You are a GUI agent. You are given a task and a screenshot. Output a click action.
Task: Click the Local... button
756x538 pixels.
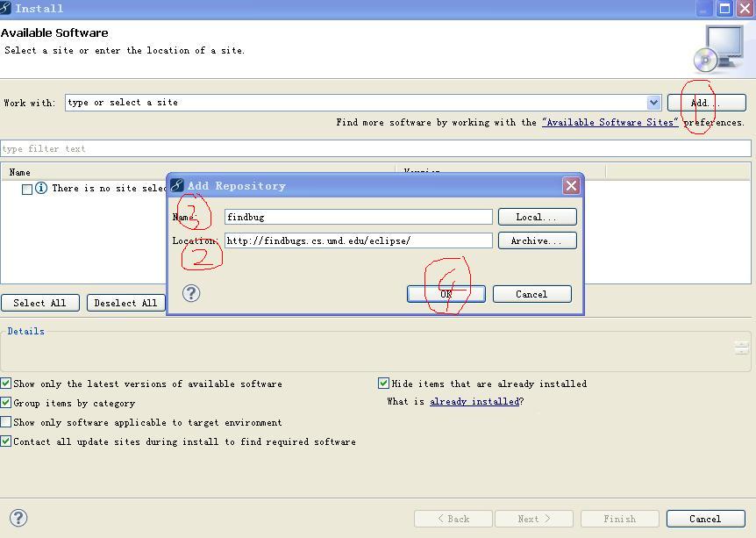pyautogui.click(x=537, y=217)
